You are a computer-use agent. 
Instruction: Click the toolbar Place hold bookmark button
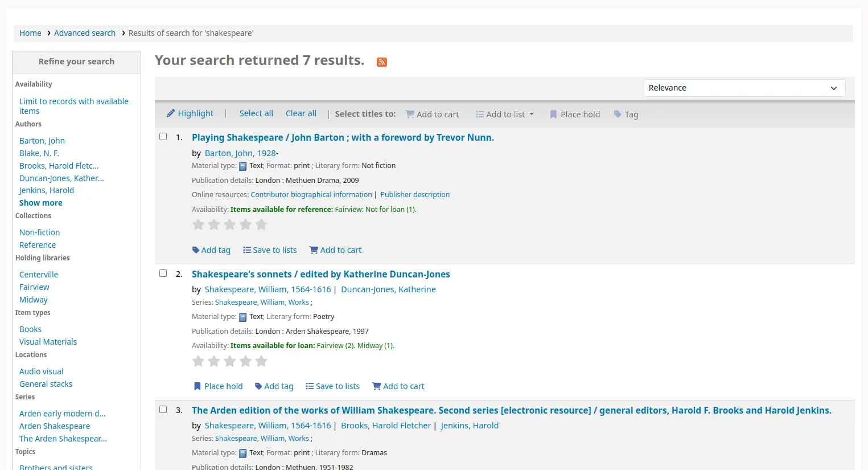coord(574,114)
